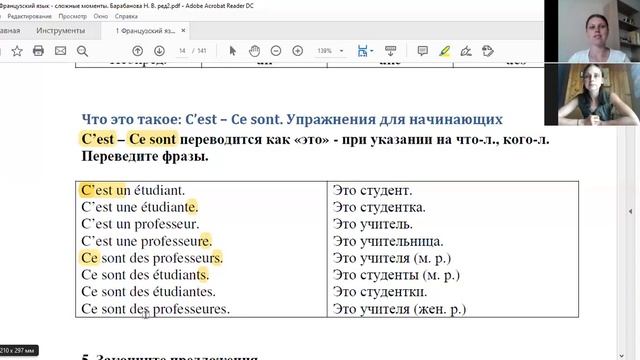Click the fit page width icon
This screenshot has height=360, width=640.
[x=362, y=51]
